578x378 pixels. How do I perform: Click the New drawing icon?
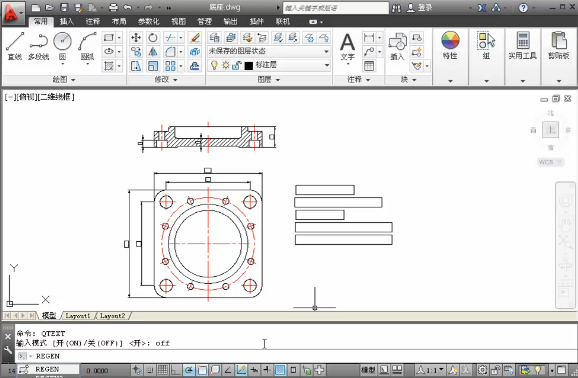click(x=35, y=8)
